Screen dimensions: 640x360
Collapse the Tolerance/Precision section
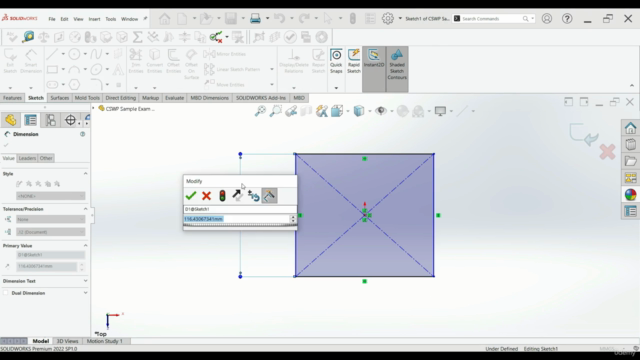pyautogui.click(x=85, y=209)
